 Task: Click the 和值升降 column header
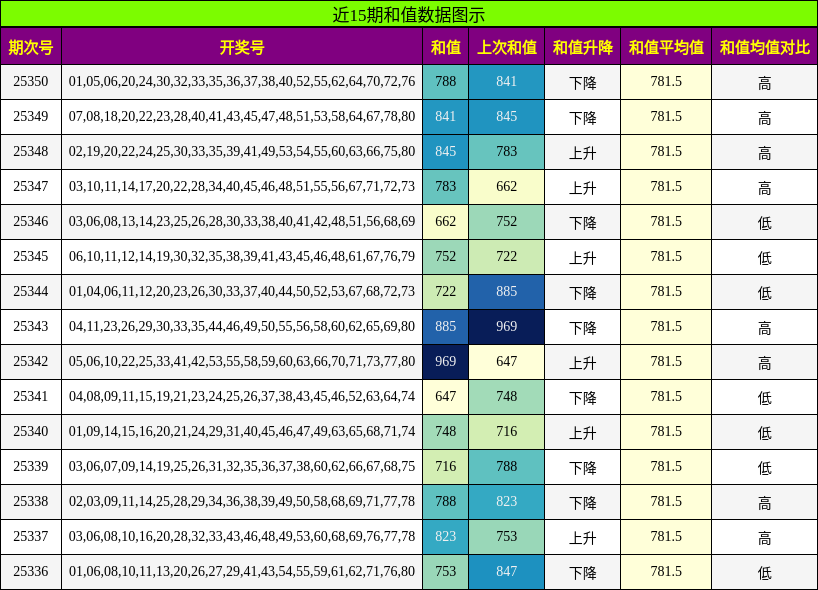581,46
